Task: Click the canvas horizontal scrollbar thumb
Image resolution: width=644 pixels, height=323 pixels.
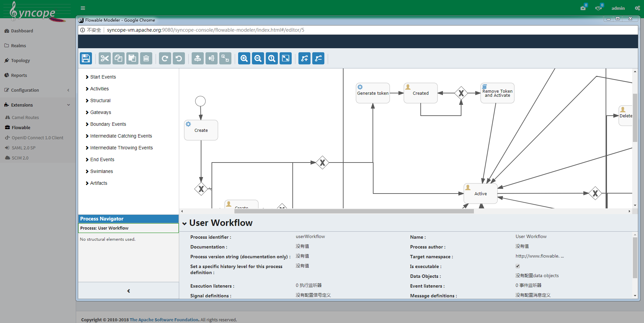Action: (x=354, y=211)
